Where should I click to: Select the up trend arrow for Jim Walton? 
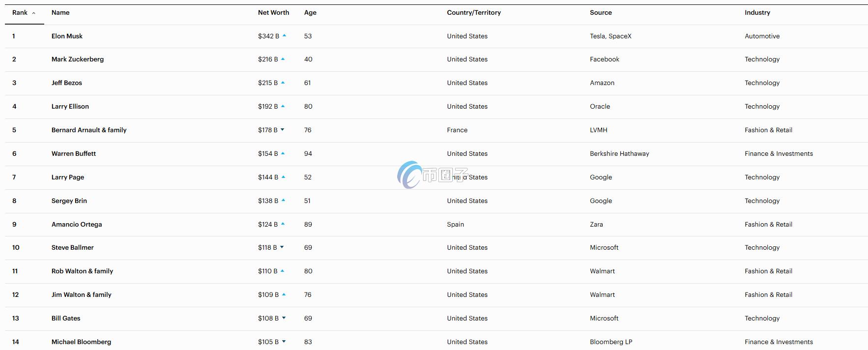coord(284,294)
